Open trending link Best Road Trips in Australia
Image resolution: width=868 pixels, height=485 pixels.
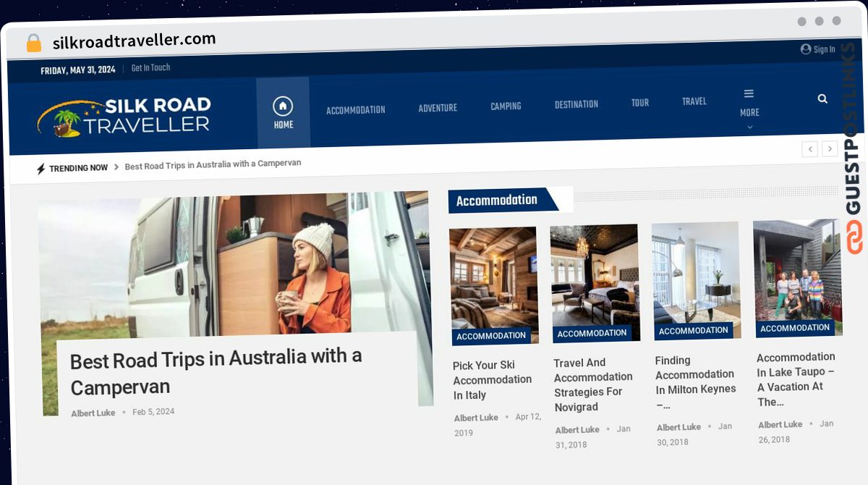pyautogui.click(x=213, y=165)
